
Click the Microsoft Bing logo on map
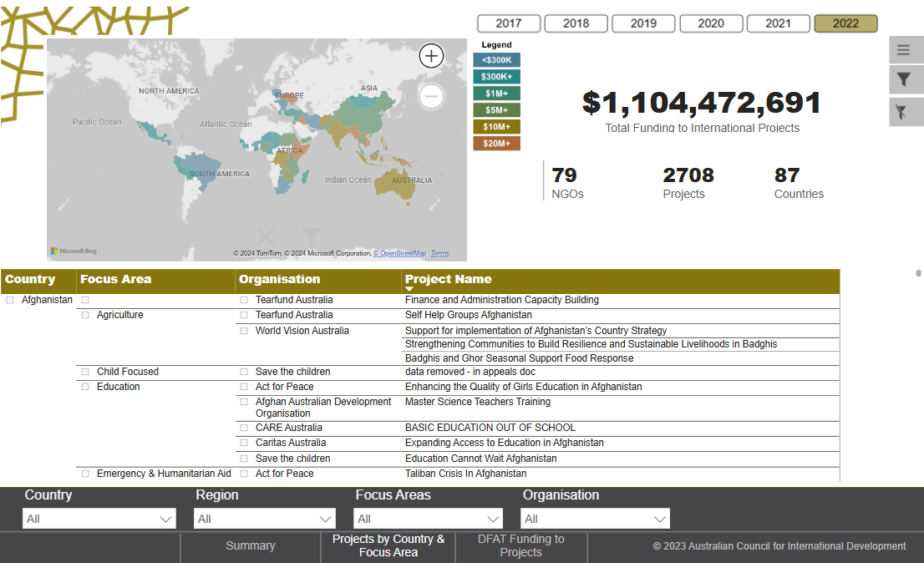click(74, 251)
